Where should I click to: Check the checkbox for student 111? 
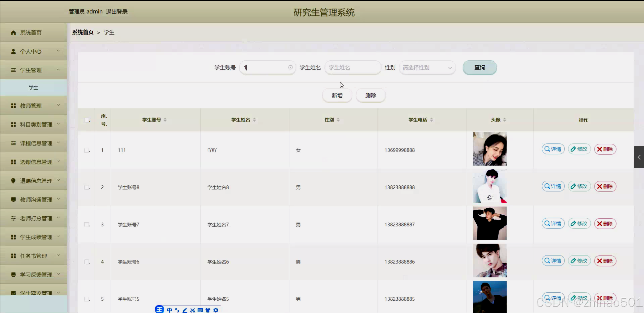coord(87,150)
